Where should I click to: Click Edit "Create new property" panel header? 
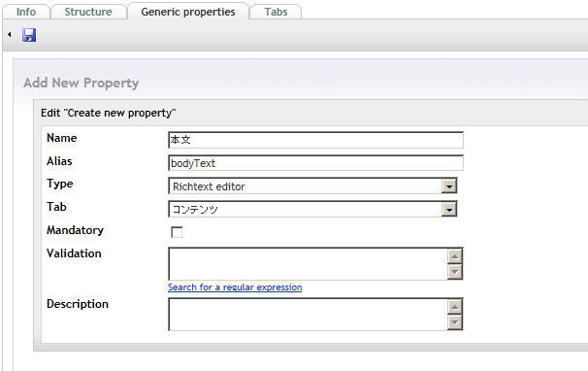(109, 113)
